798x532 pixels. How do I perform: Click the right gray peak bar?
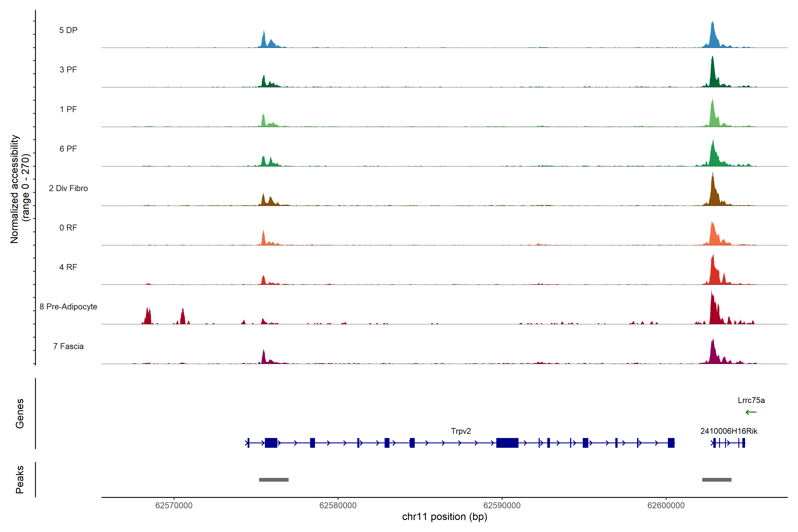coord(717,480)
